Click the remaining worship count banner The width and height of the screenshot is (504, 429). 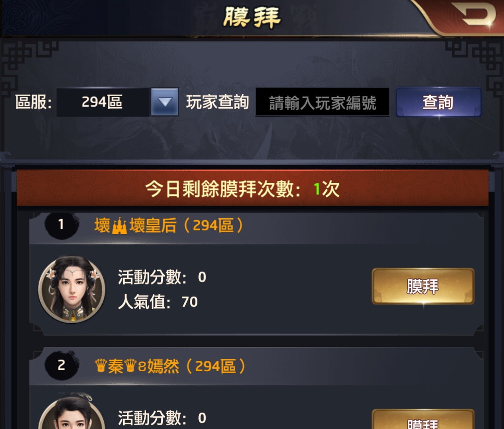(x=252, y=188)
